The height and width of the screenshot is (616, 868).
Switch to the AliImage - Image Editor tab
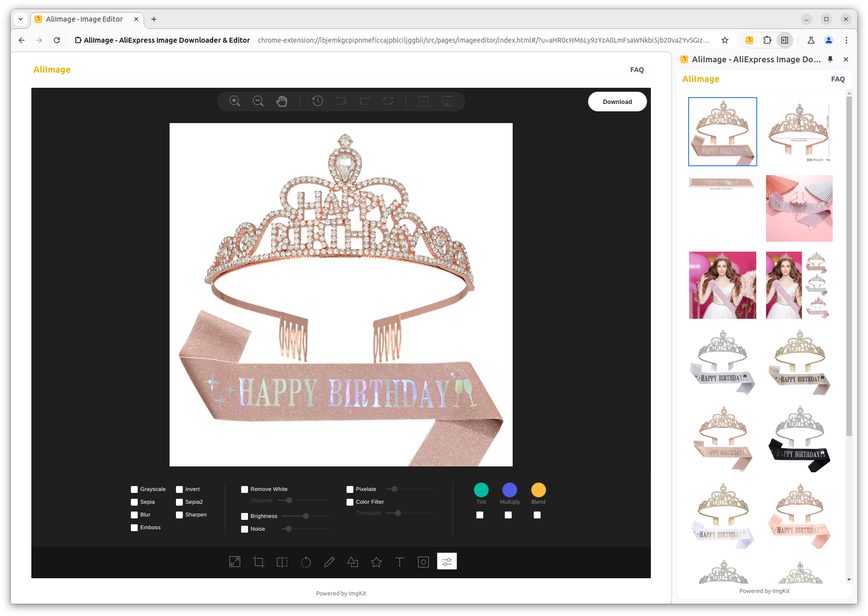84,19
